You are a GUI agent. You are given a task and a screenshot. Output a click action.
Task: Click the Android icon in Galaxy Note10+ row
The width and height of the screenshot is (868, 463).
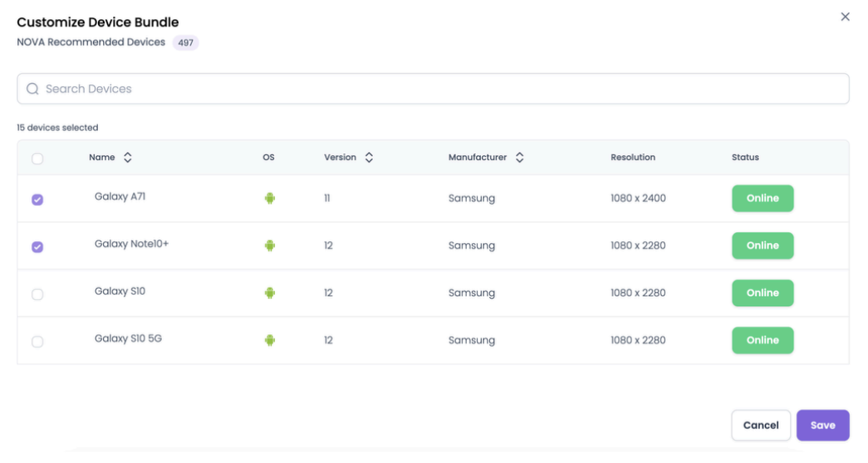(x=270, y=246)
